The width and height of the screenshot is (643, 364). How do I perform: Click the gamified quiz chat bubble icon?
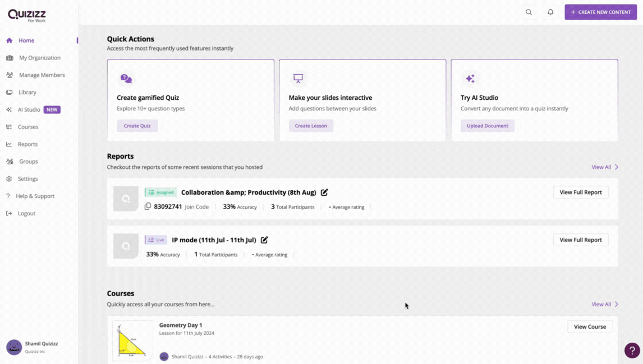(126, 79)
